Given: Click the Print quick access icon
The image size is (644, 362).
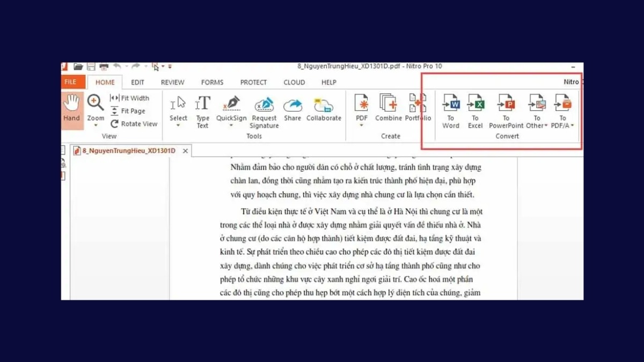Looking at the screenshot, I should (104, 67).
